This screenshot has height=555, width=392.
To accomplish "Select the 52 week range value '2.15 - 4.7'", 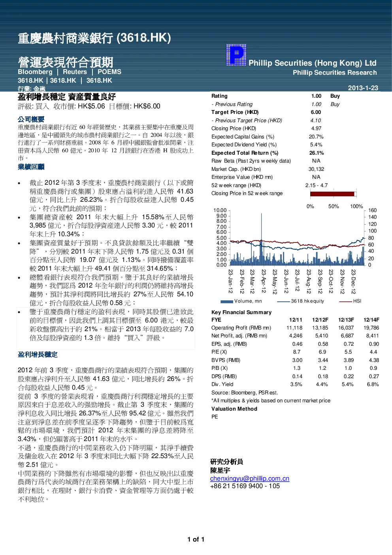I will tap(317, 186).
